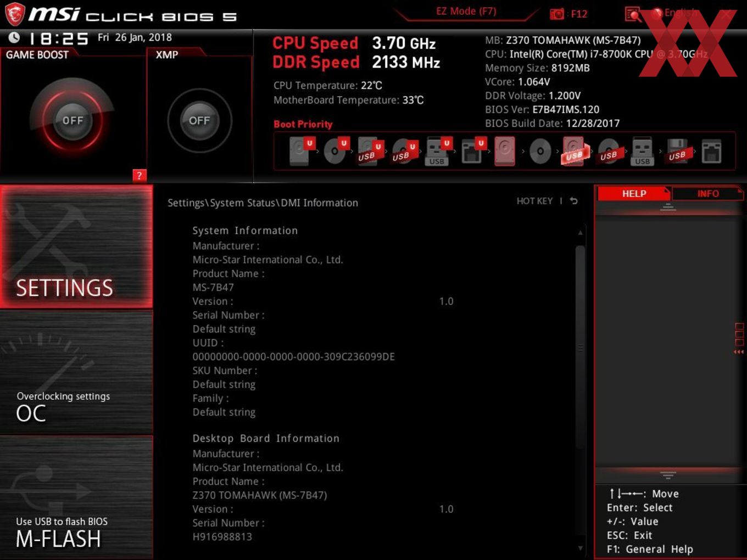Click the screenshot camera icon next to F12
The image size is (747, 560).
(x=557, y=14)
